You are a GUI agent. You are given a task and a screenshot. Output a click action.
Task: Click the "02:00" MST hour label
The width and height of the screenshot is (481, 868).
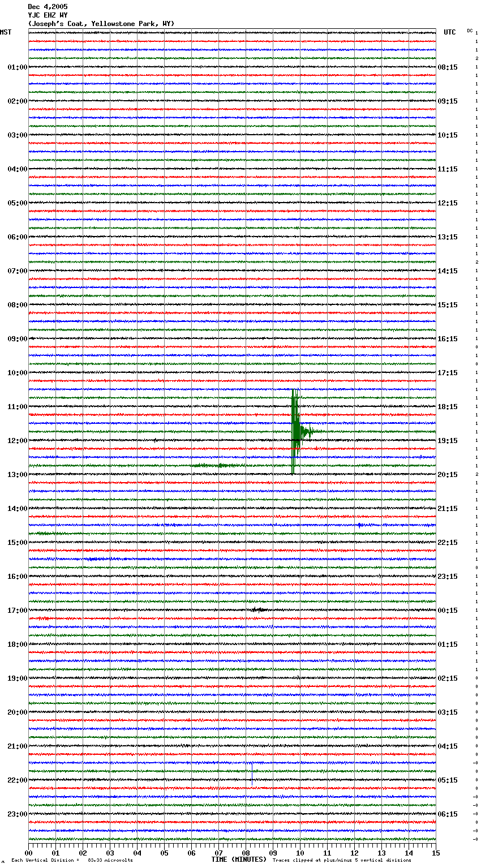17,101
